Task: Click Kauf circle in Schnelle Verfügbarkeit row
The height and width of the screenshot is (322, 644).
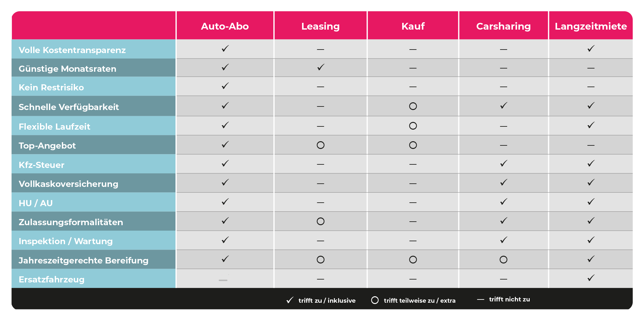Action: (413, 106)
